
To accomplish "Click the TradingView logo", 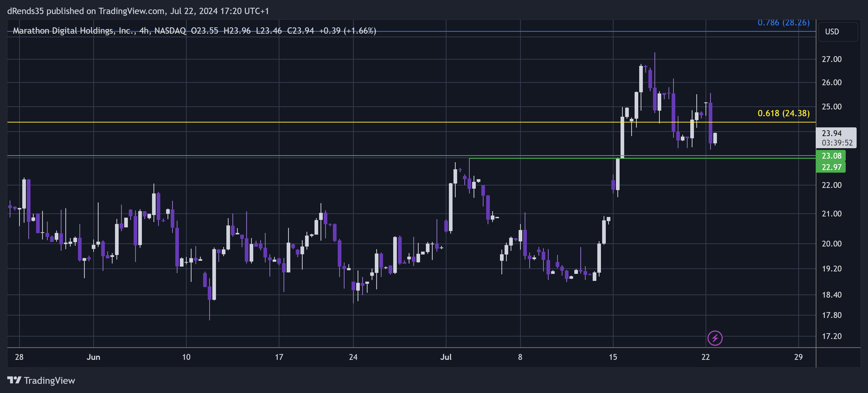I will [x=41, y=380].
